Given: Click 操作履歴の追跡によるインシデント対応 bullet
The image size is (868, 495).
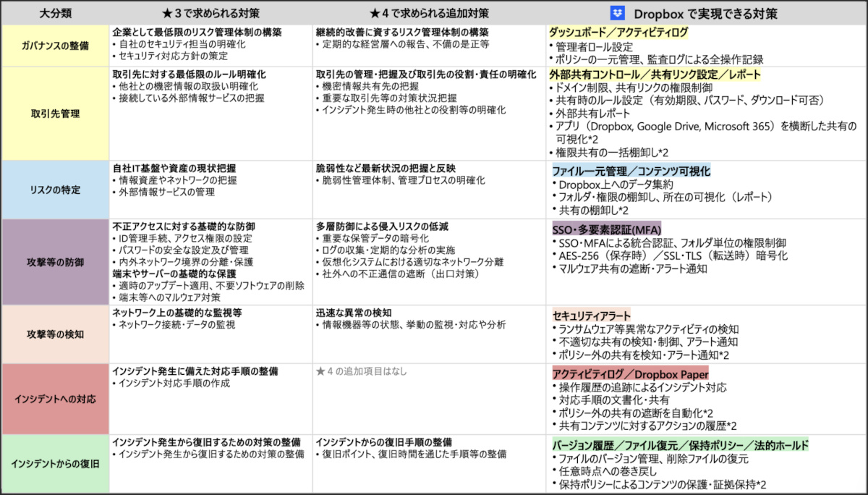Looking at the screenshot, I should point(639,387).
